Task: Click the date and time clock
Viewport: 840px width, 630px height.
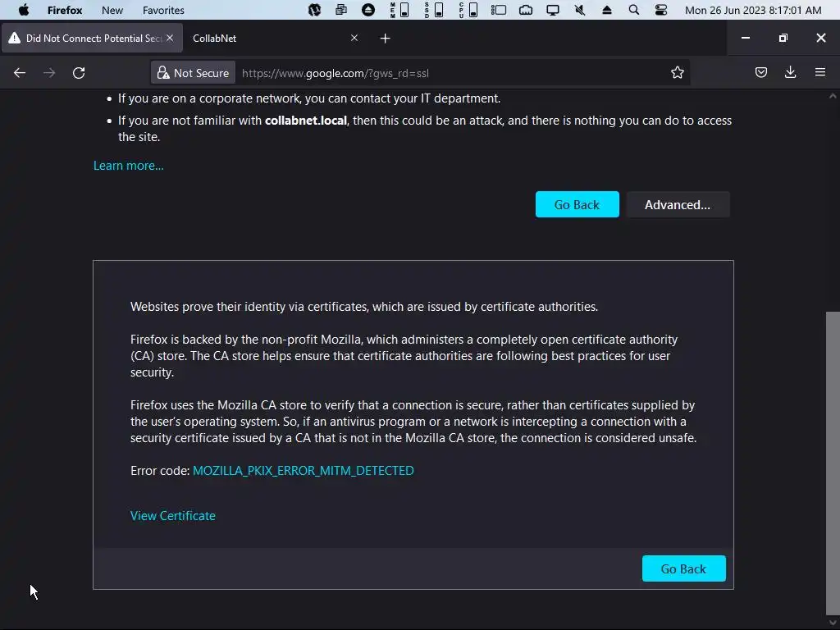Action: click(x=753, y=10)
